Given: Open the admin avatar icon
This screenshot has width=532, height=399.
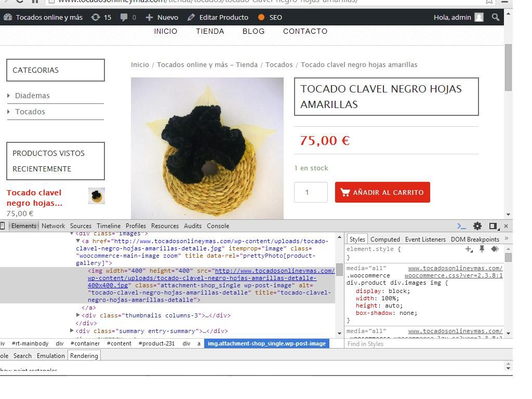Looking at the screenshot, I should point(478,17).
